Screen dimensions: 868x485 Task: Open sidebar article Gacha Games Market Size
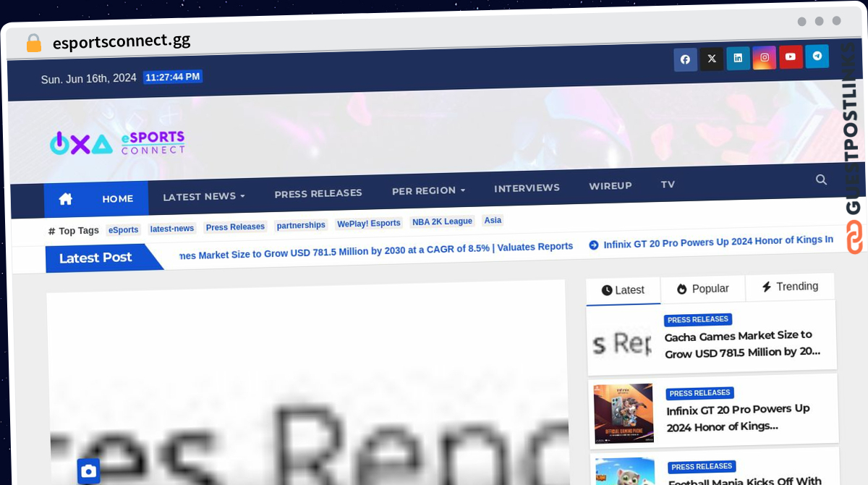743,344
